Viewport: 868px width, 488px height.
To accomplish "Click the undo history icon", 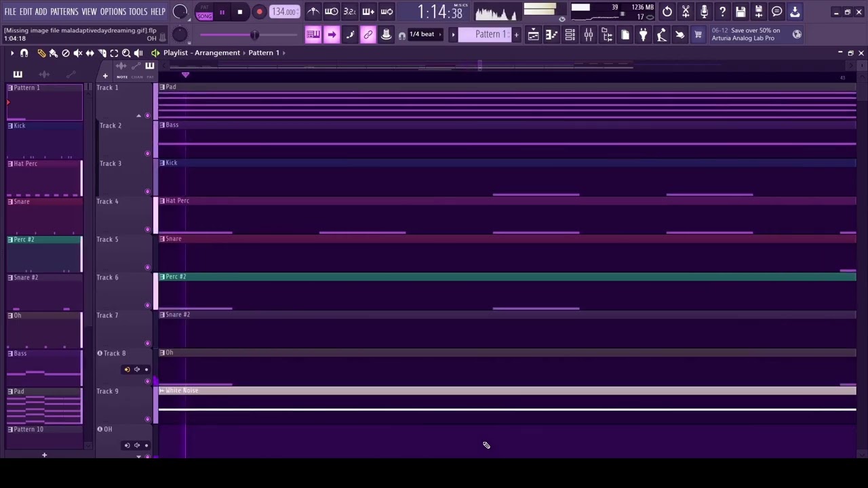I will click(x=667, y=12).
